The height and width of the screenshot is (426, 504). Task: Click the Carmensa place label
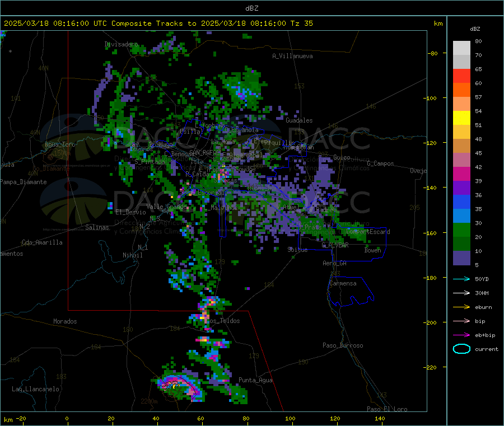point(343,283)
